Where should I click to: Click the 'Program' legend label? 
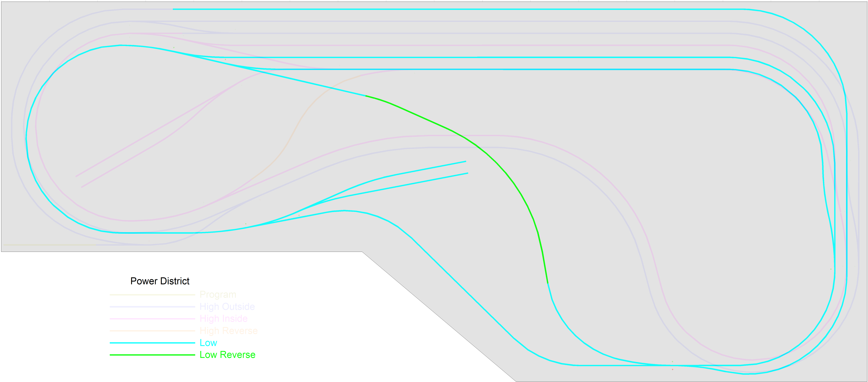(x=218, y=295)
